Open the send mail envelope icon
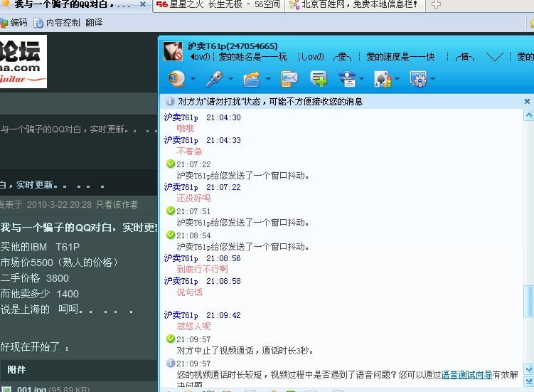This screenshot has height=392, width=534. point(289,78)
